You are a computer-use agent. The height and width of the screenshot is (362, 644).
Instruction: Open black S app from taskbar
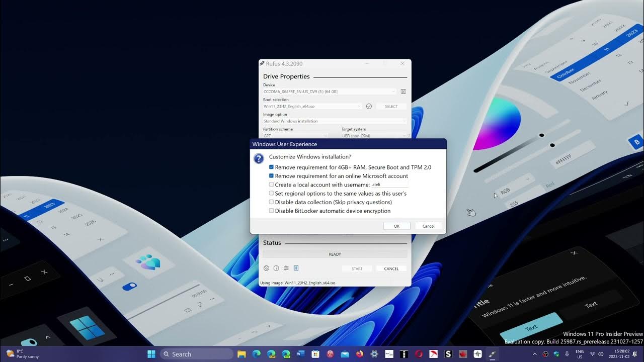coord(448,354)
